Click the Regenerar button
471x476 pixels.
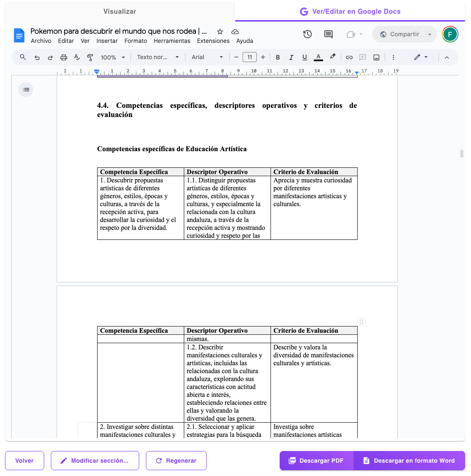coord(176,461)
